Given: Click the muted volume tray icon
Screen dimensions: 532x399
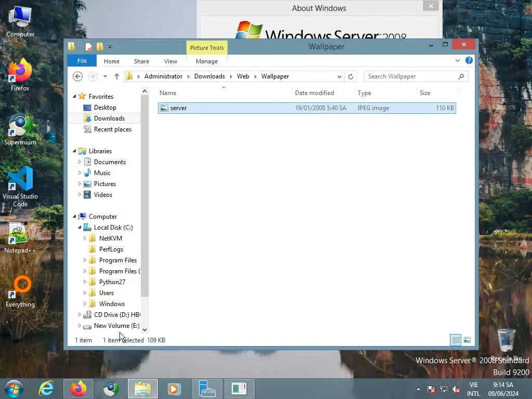Looking at the screenshot, I should 456,389.
